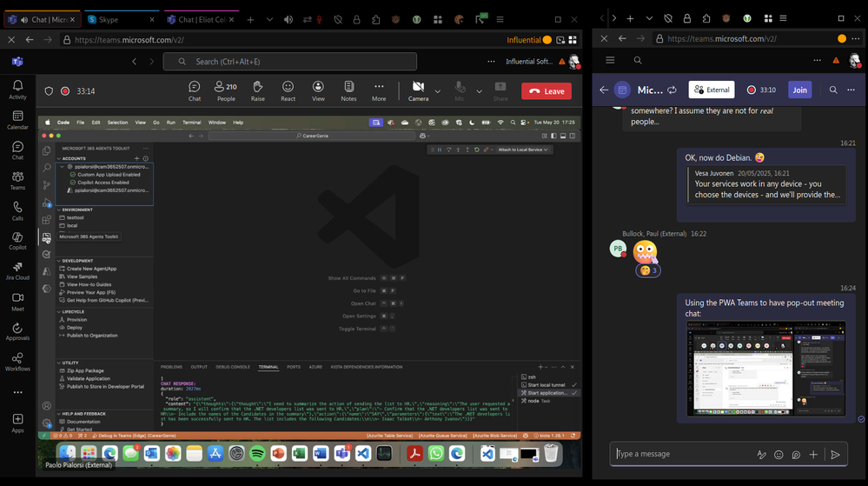Open Calendar in Teams sidebar
Image resolution: width=868 pixels, height=486 pixels.
coord(17,120)
